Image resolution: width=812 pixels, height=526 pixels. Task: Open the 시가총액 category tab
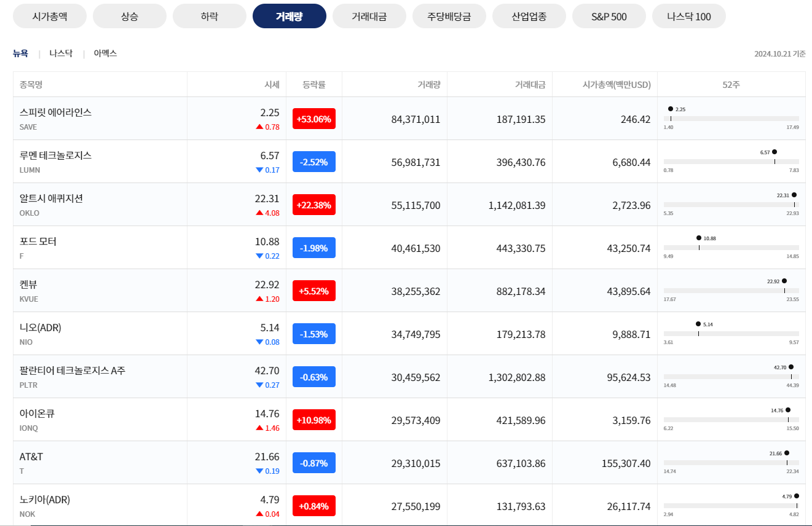(x=50, y=16)
